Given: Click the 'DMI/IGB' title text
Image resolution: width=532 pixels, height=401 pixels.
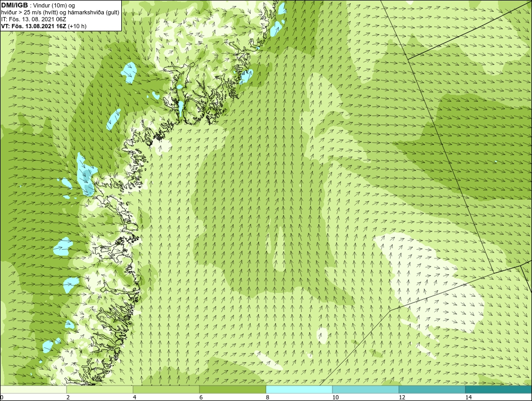Looking at the screenshot, I should 14,5.
